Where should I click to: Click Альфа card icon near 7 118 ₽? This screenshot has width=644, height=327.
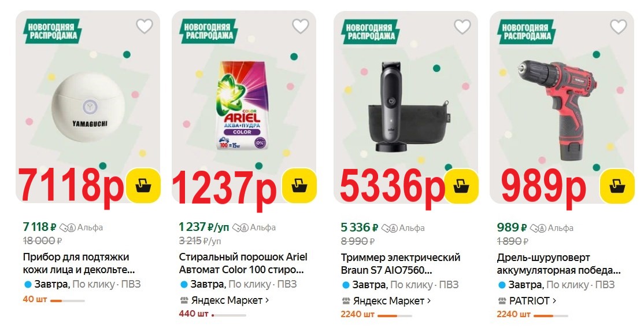[68, 227]
